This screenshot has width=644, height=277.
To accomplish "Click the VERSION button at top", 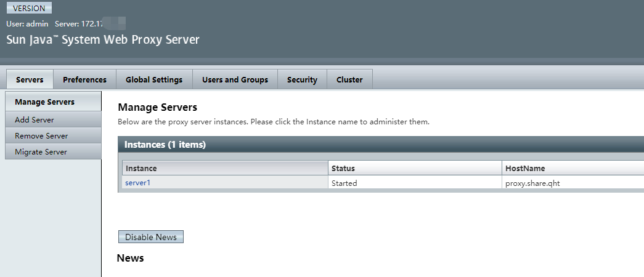I will (x=29, y=9).
